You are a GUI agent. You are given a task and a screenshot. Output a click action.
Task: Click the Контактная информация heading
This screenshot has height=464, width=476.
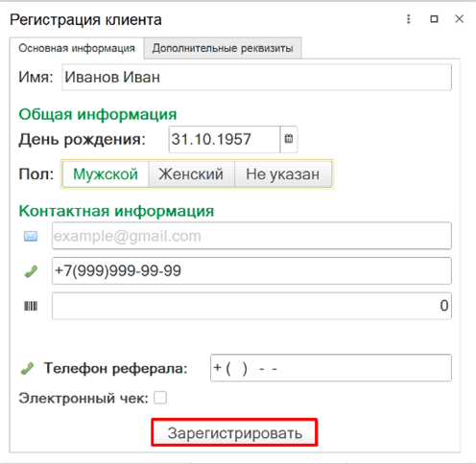pyautogui.click(x=116, y=211)
